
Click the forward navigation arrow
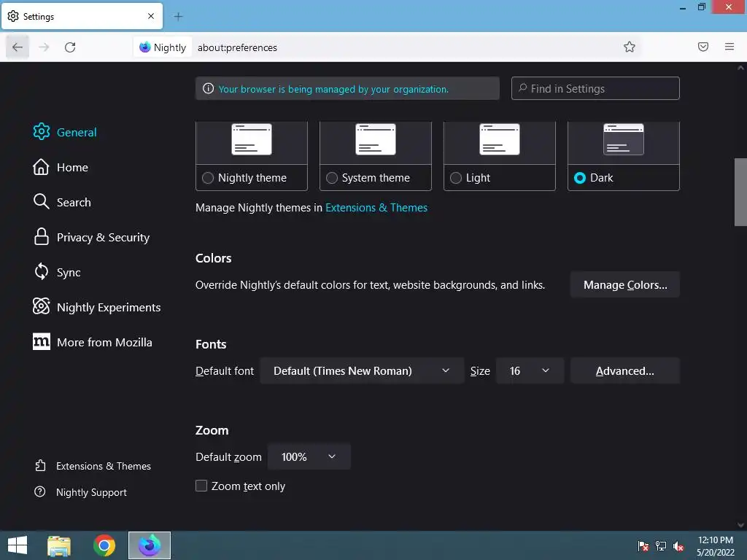pos(44,47)
